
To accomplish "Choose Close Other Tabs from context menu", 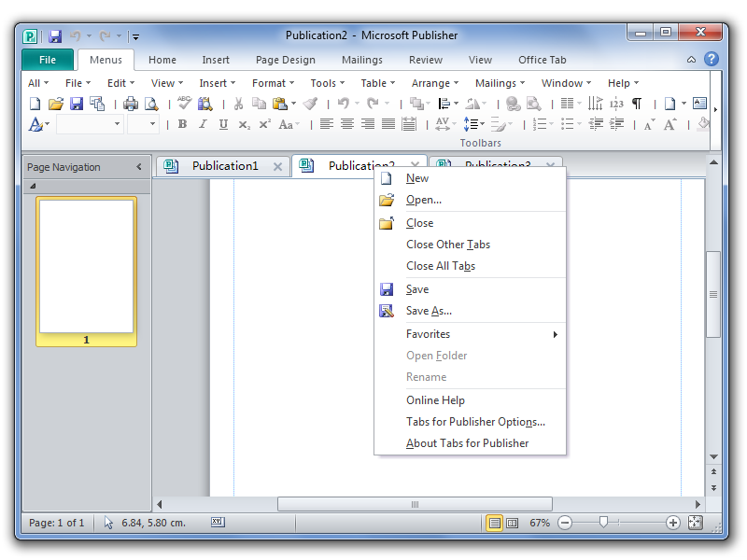I will [x=471, y=245].
